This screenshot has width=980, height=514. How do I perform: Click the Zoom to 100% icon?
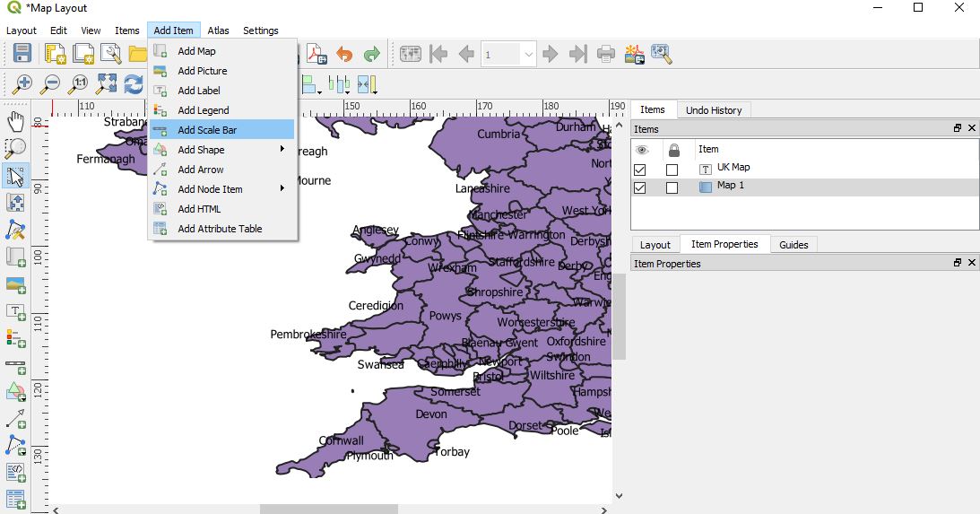[x=79, y=84]
